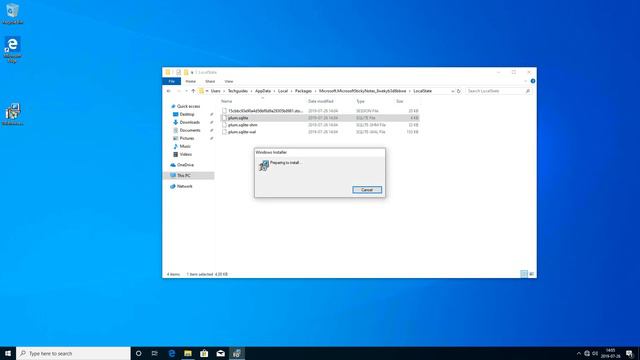Sort files by Name column
The width and height of the screenshot is (640, 360).
[227, 101]
